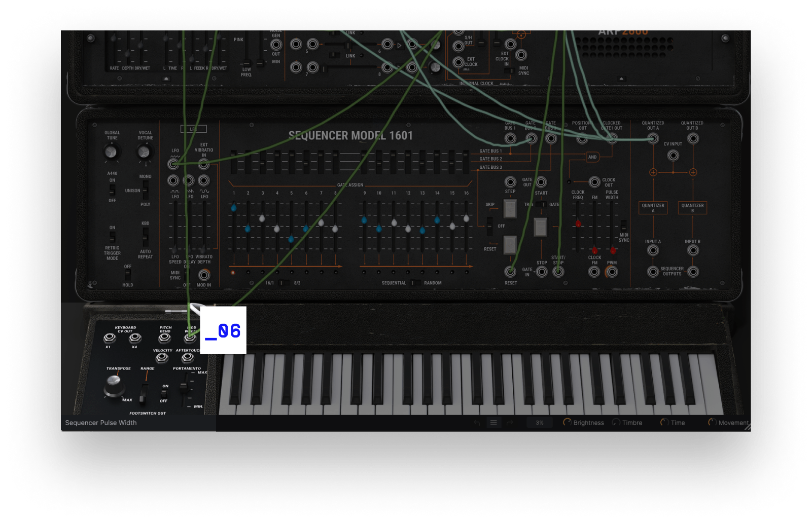Click the Velocity output jack
Screen dimensions: 812x523
tap(162, 358)
